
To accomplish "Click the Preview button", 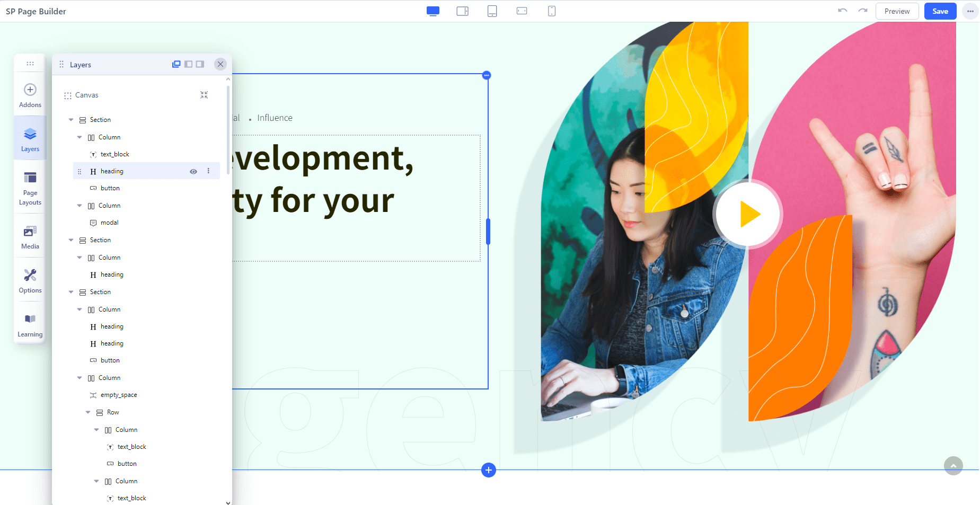I will tap(897, 11).
